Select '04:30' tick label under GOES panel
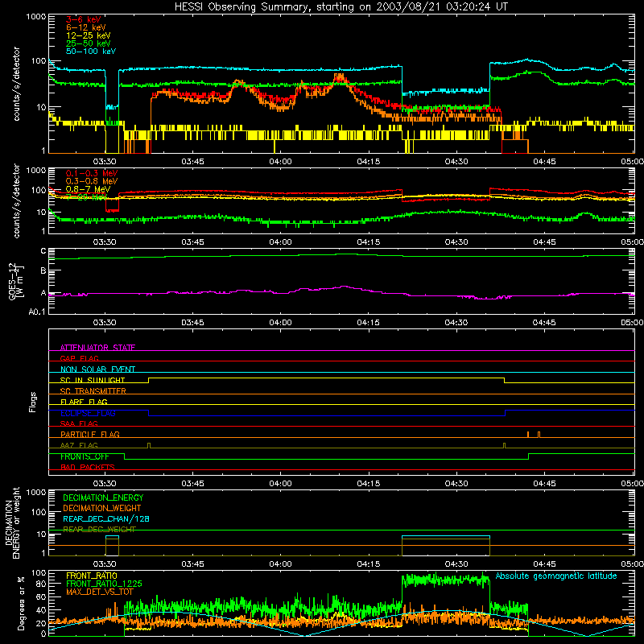Viewport: 644px width, 644px height. (456, 323)
